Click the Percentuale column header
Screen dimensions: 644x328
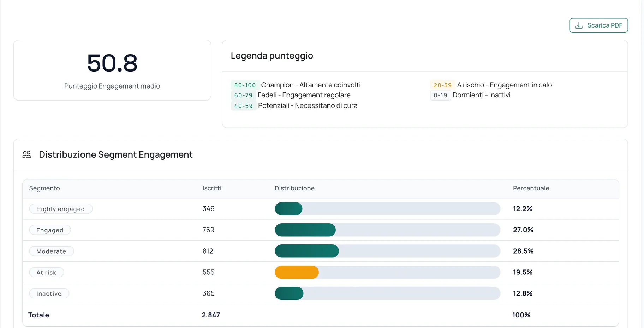531,188
